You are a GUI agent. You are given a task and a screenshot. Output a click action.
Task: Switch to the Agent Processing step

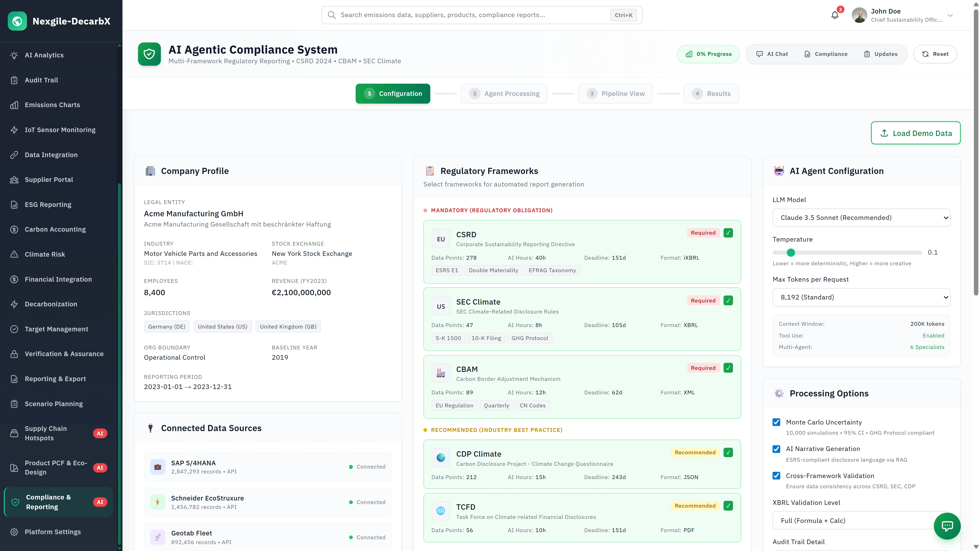coord(504,94)
